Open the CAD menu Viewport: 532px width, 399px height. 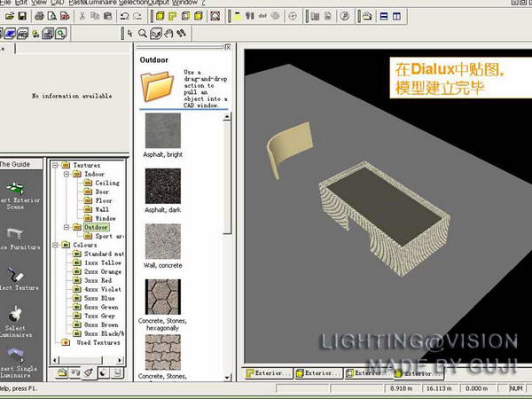coord(57,3)
